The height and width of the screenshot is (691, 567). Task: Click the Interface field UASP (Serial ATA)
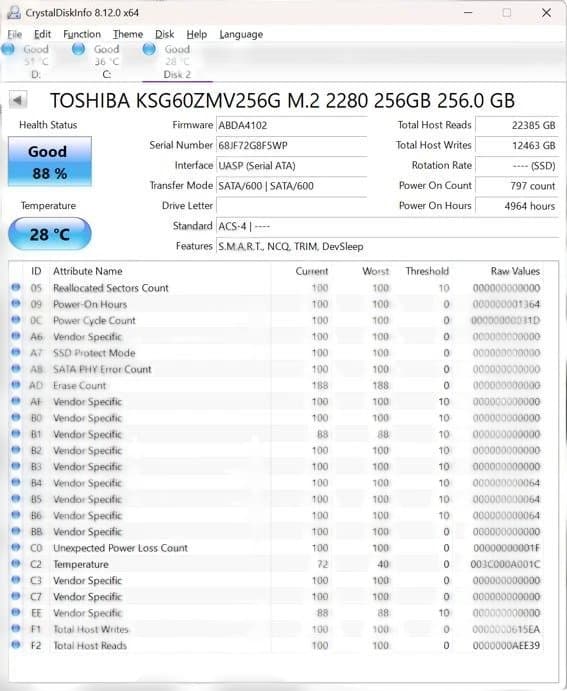pyautogui.click(x=292, y=166)
